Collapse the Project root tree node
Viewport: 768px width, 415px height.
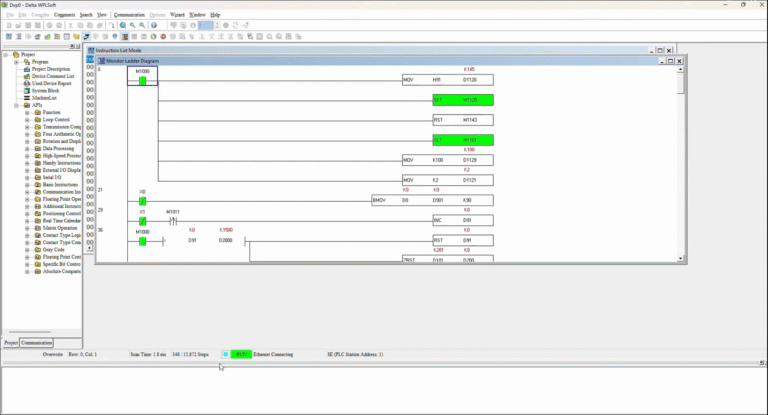[x=6, y=55]
